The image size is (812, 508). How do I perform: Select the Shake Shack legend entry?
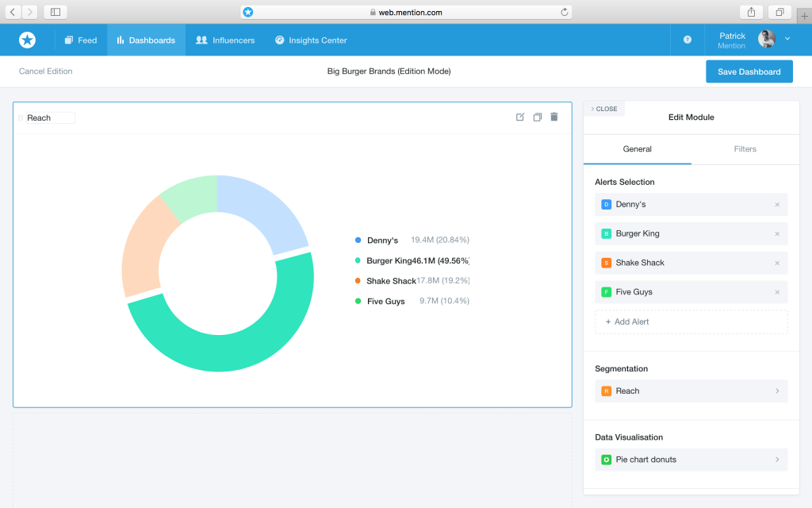click(412, 280)
